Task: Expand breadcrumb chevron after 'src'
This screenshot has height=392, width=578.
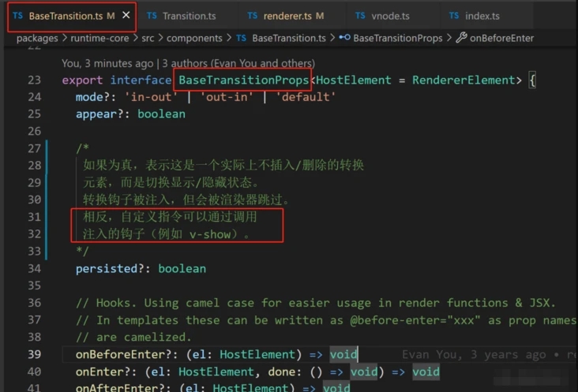Action: pos(160,38)
